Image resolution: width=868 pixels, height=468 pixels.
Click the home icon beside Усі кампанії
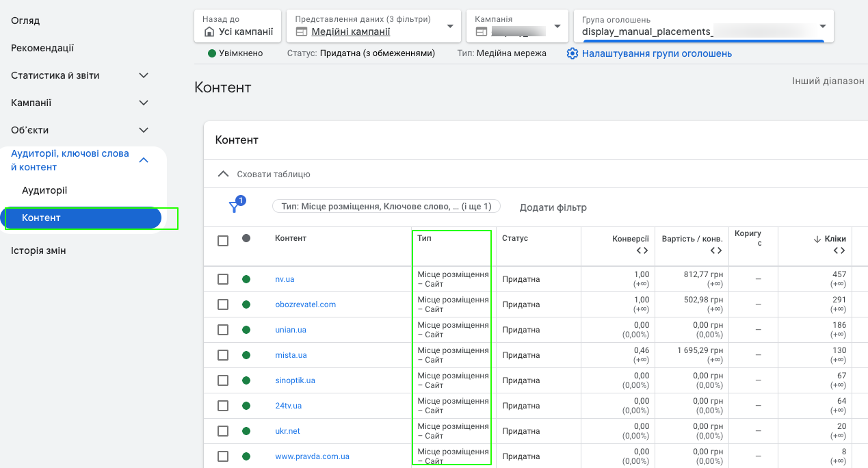[209, 31]
